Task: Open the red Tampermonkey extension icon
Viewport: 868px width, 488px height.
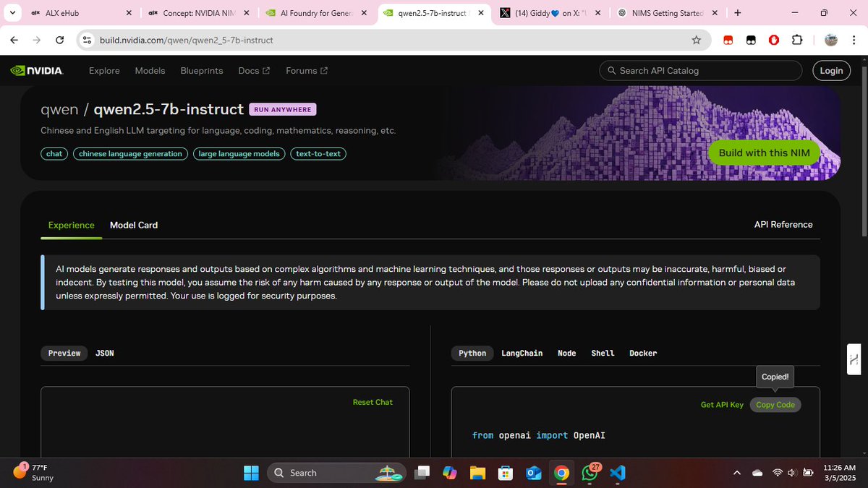Action: click(x=730, y=40)
